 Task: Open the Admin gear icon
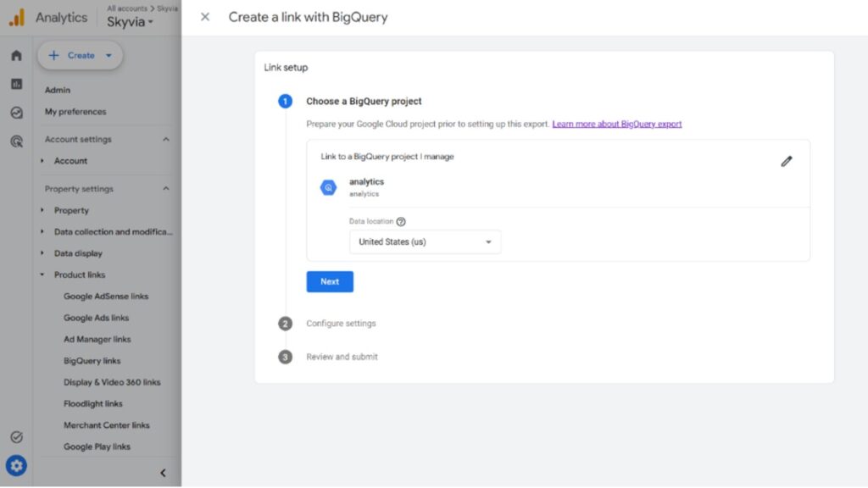17,466
